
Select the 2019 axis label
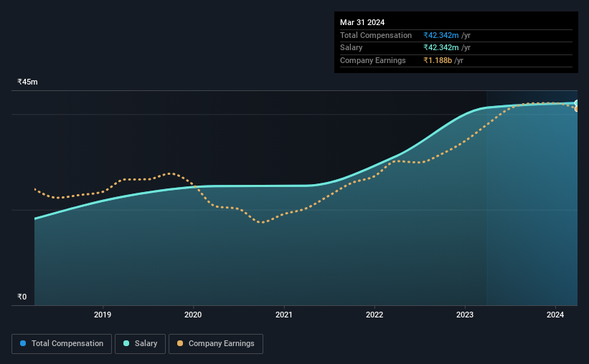(103, 315)
